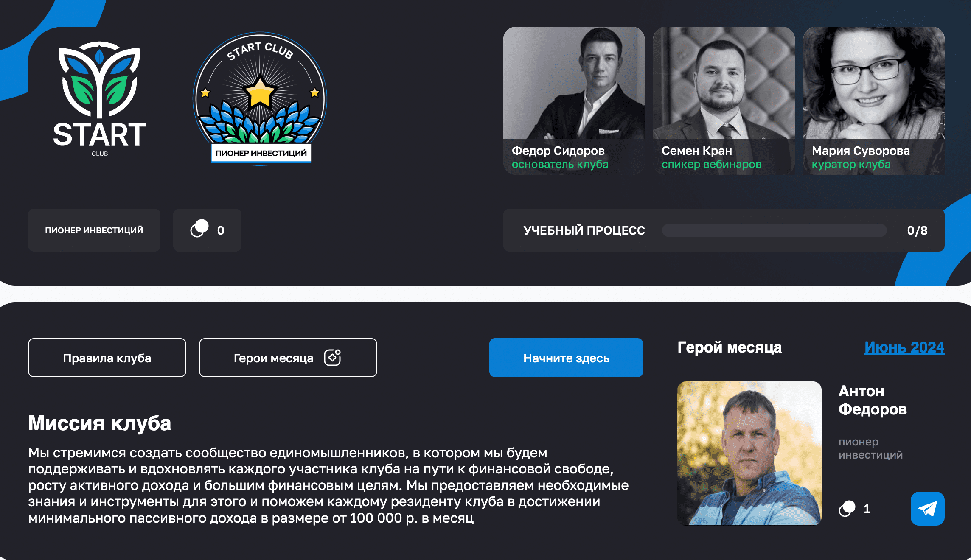Open the Пионер инвестиций badge emblem
This screenshot has height=560, width=971.
(260, 98)
